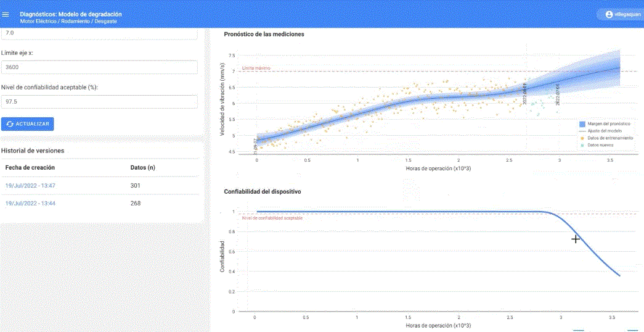Click the 'Diagnósticos: Modelo de degradación' title

pos(71,14)
